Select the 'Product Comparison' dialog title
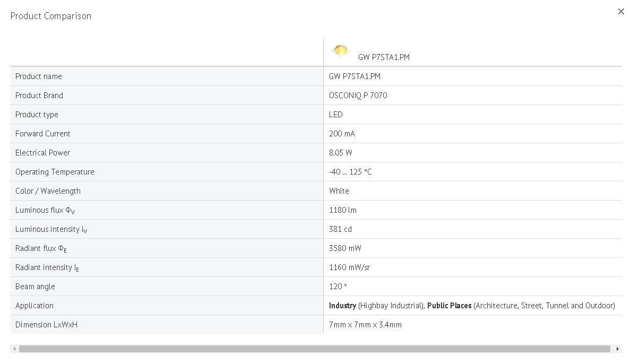 (x=51, y=16)
